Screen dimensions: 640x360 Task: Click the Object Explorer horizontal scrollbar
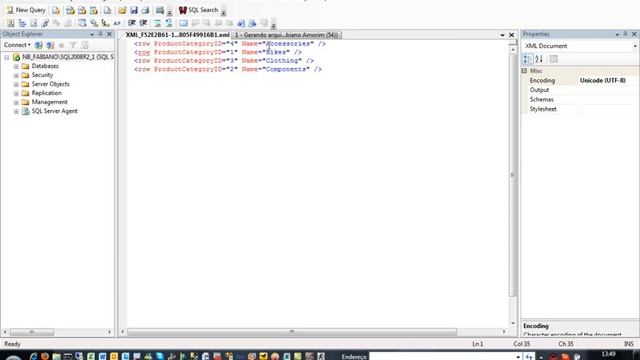click(32, 332)
